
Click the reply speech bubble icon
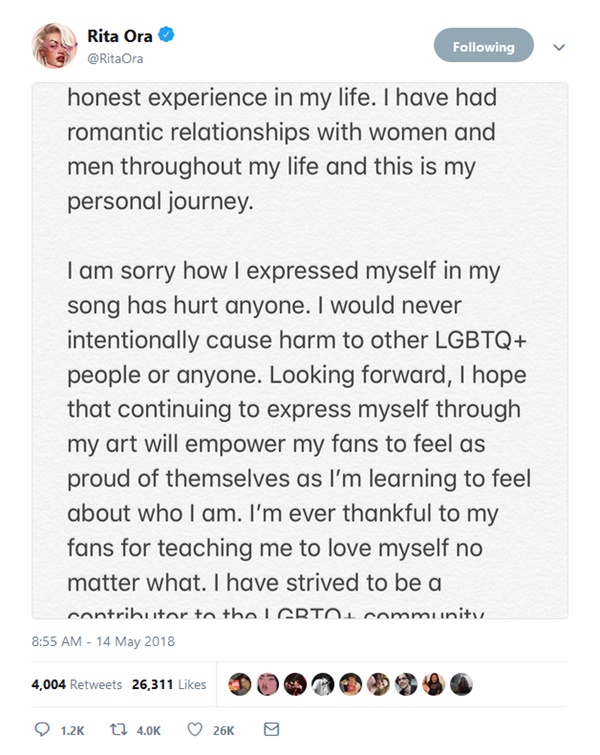click(42, 731)
